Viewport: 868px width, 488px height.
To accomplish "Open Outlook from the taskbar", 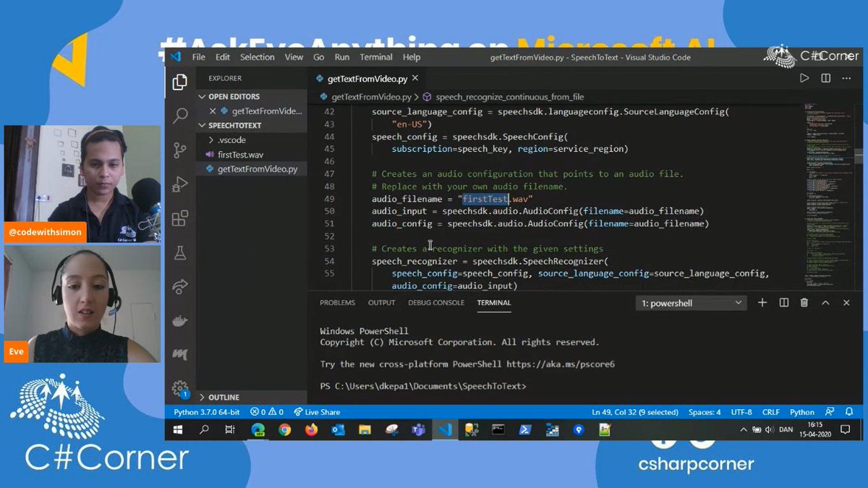I will pyautogui.click(x=338, y=429).
